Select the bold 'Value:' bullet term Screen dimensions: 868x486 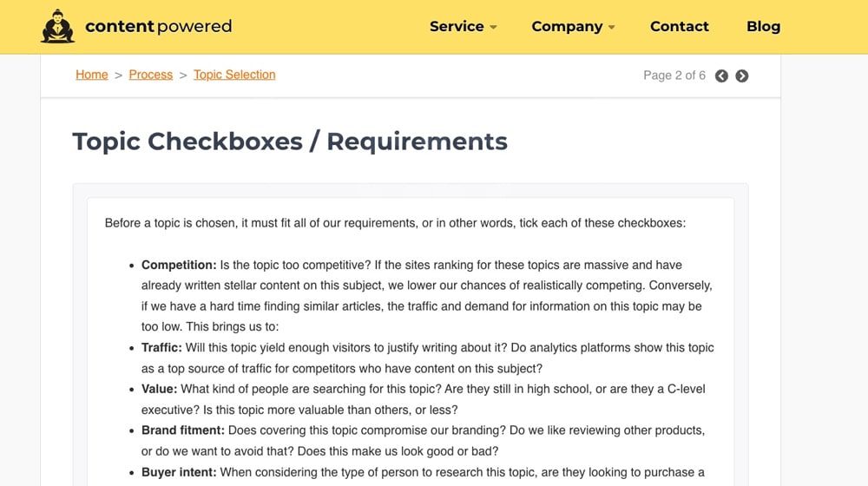[159, 389]
